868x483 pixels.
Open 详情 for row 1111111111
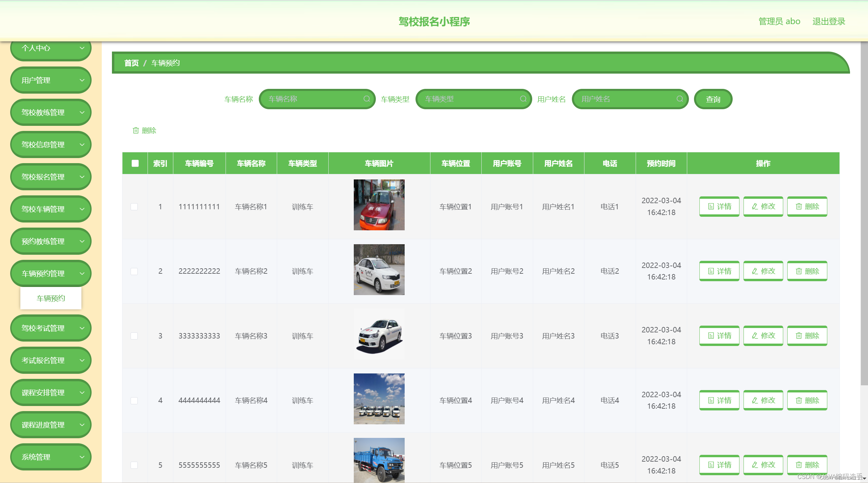719,206
